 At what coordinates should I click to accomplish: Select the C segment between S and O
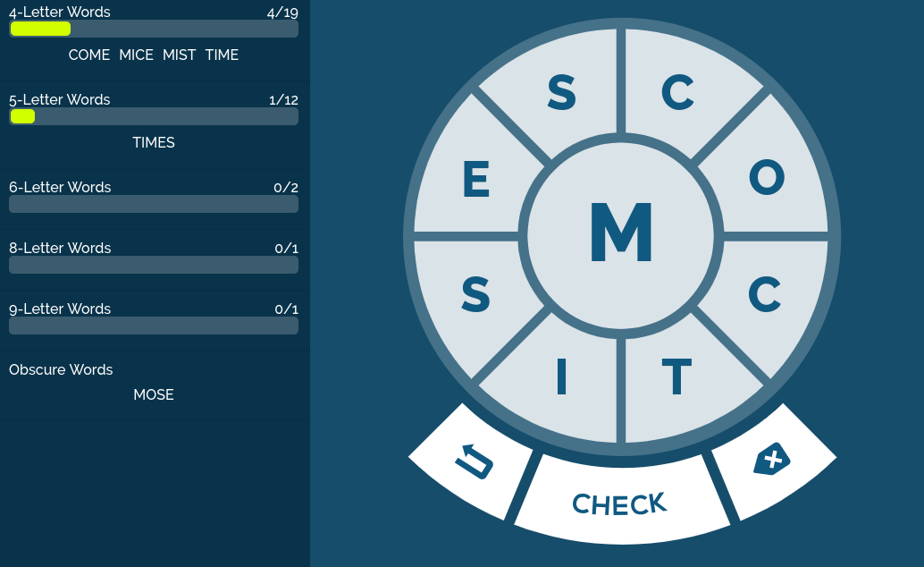coord(677,92)
